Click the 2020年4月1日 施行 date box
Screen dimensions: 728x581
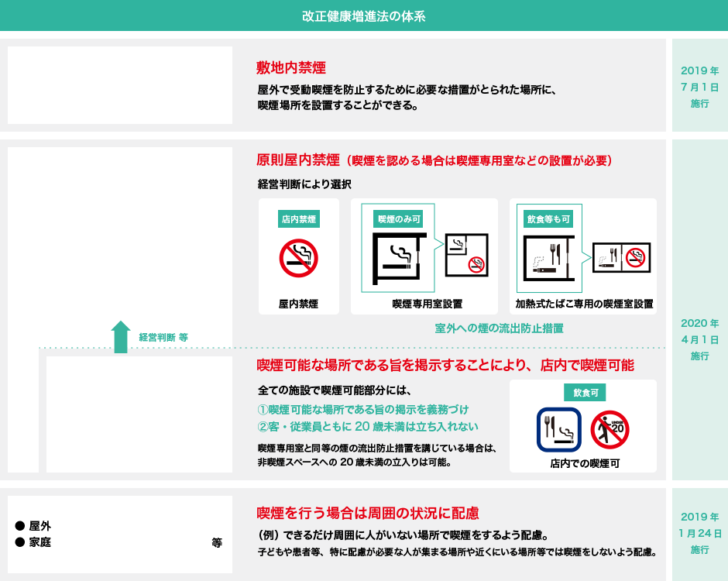pos(699,339)
